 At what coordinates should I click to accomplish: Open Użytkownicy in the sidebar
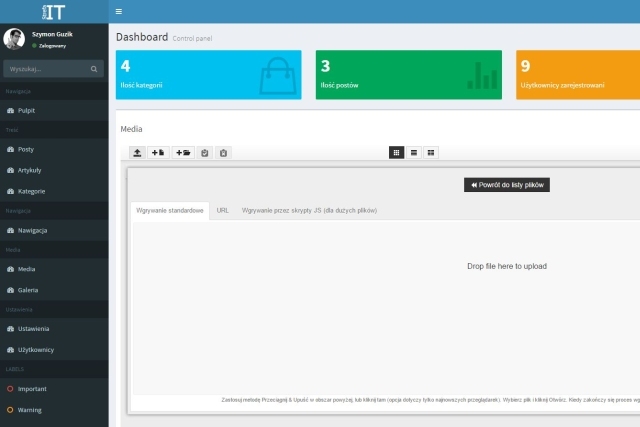[x=54, y=349]
